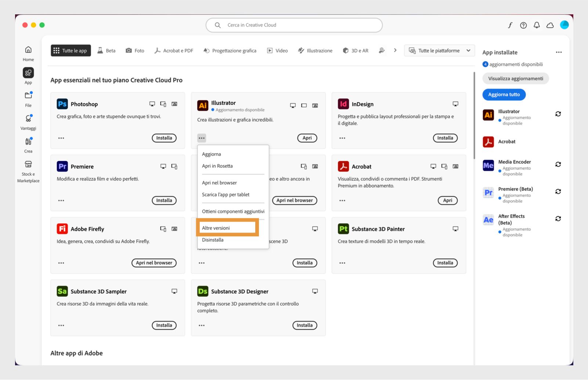Select App section in sidebar
This screenshot has width=588, height=380.
click(x=28, y=76)
